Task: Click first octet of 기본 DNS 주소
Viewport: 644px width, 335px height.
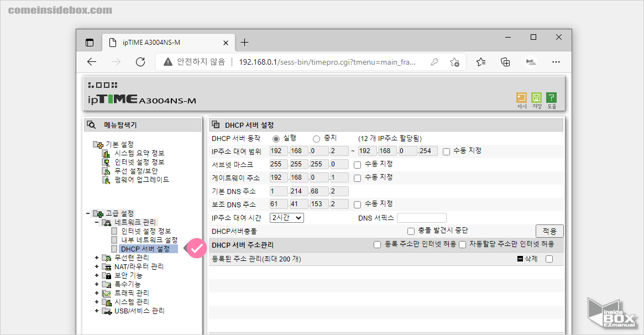Action: click(x=279, y=191)
